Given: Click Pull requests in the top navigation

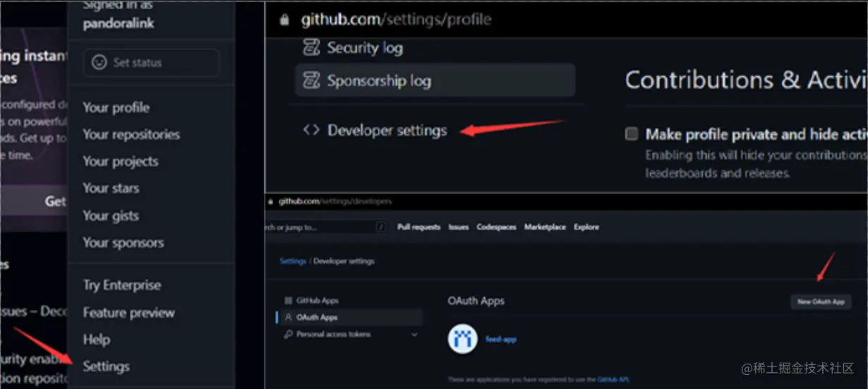Looking at the screenshot, I should [418, 227].
